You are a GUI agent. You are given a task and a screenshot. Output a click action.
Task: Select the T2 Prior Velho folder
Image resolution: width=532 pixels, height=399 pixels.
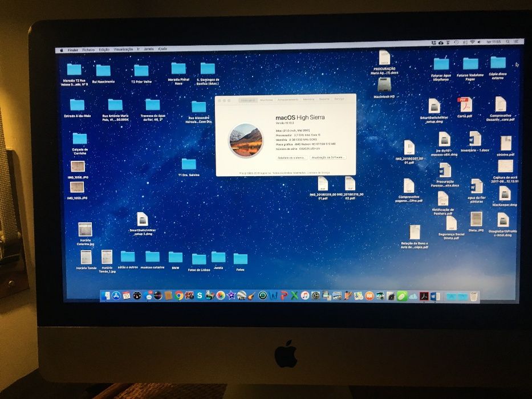pos(141,74)
